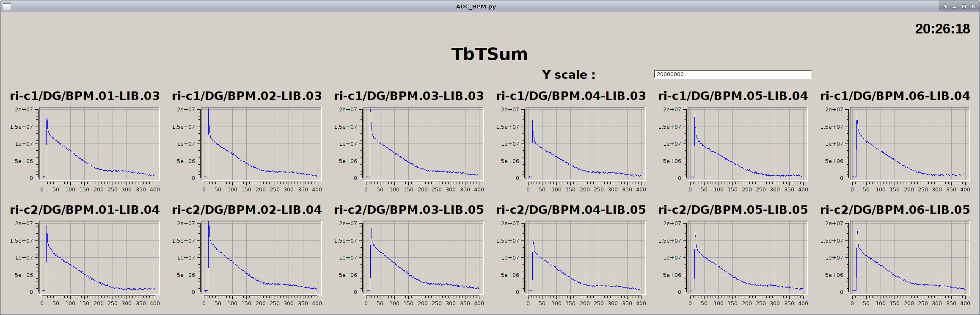Image resolution: width=980 pixels, height=315 pixels.
Task: Click inside the ri-c2/DG/BPM.03-LIB.05 plot
Action: pos(424,257)
